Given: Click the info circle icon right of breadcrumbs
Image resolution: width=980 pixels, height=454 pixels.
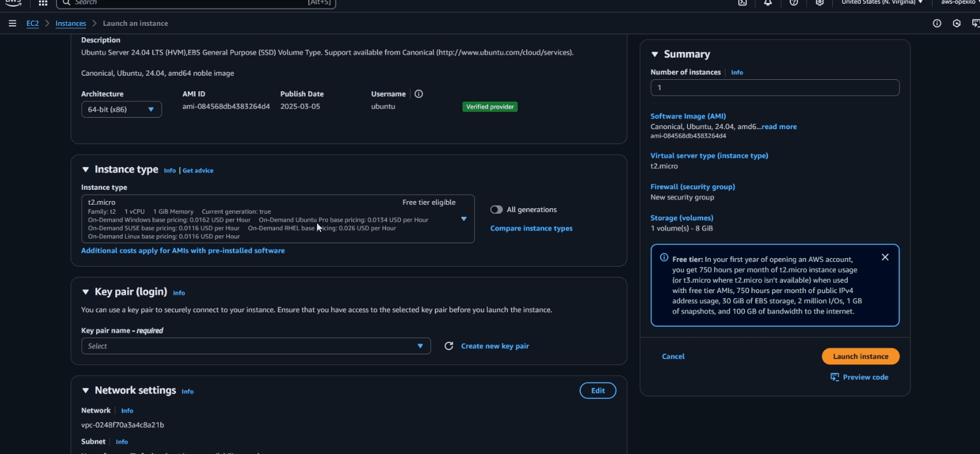Looking at the screenshot, I should pos(937,23).
